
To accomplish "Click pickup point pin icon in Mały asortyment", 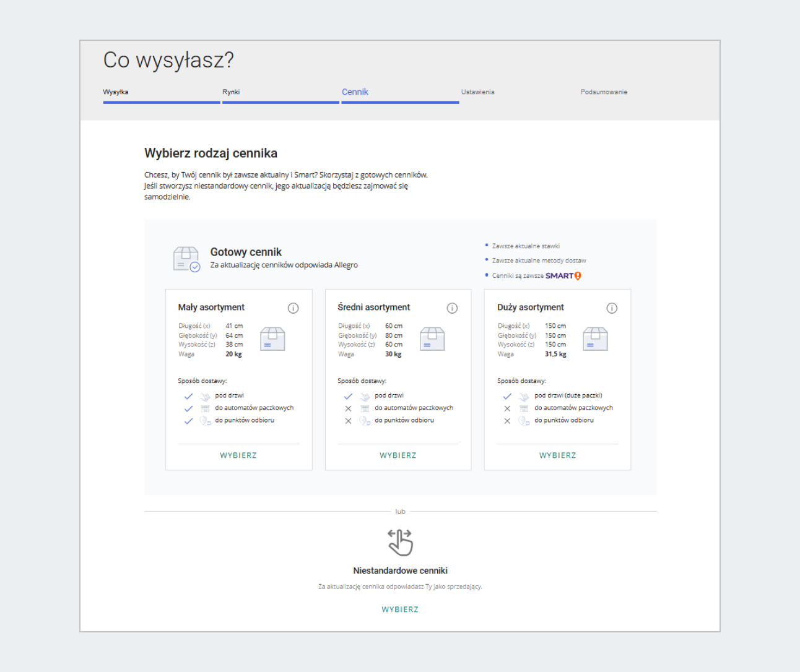I will point(205,421).
